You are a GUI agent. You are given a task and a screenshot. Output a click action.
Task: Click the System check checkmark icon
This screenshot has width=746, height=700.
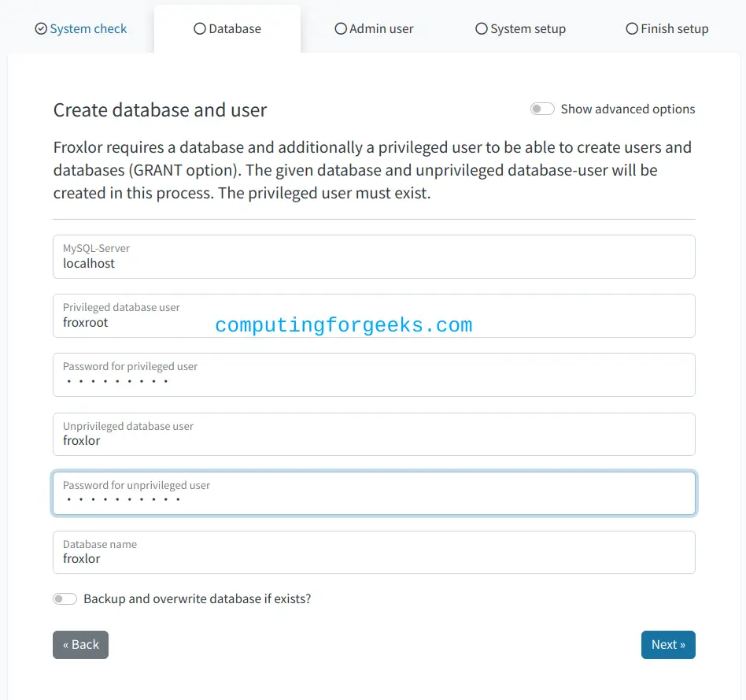click(x=42, y=29)
